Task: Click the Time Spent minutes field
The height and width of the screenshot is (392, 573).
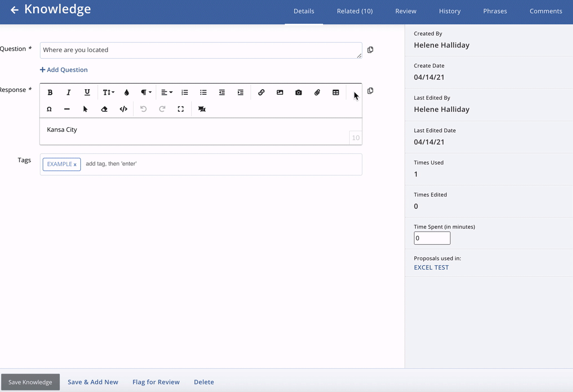Action: (432, 238)
